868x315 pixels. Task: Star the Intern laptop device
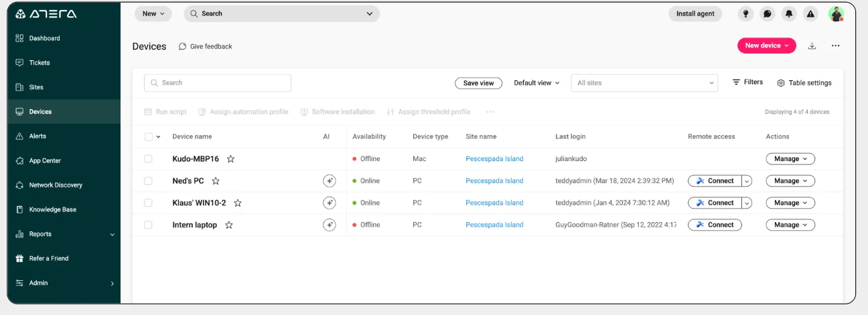pos(229,225)
